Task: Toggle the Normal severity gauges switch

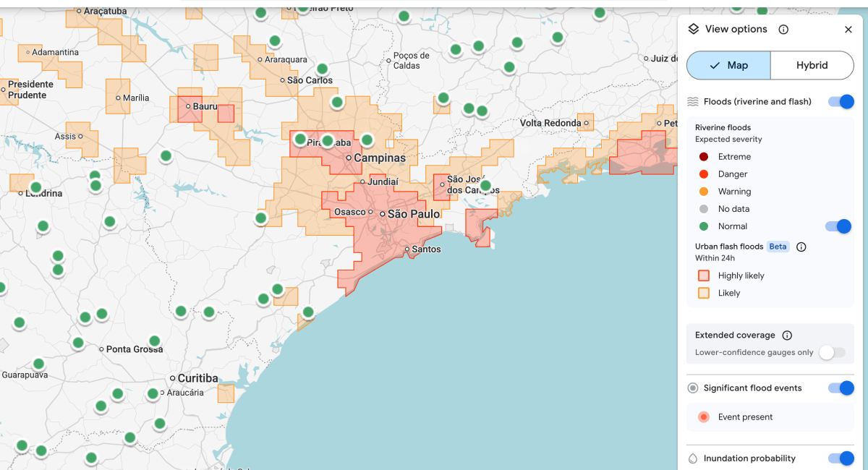Action: [x=838, y=226]
